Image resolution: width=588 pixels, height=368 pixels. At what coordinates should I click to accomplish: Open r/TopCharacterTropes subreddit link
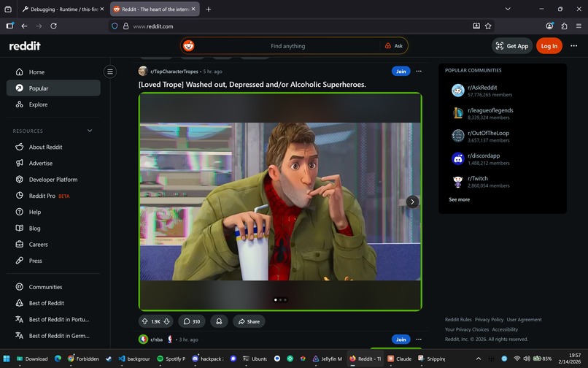coord(174,72)
